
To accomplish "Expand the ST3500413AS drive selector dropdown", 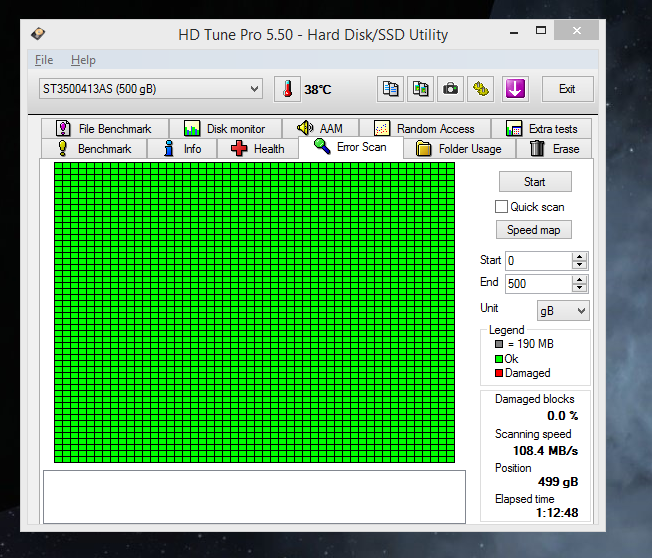I will coord(255,89).
